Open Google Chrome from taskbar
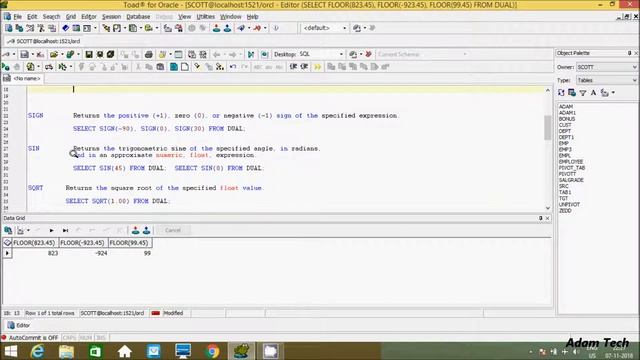This screenshot has width=640, height=360. pos(212,351)
